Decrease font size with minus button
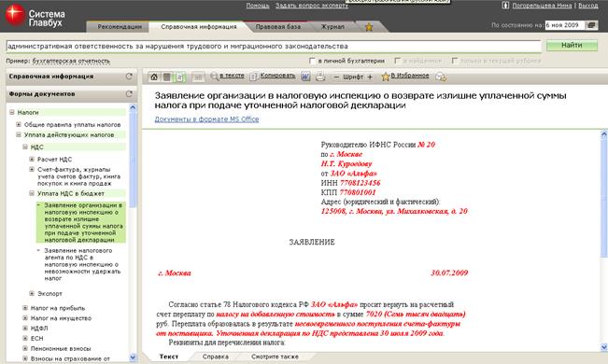This screenshot has height=364, width=608. point(336,77)
